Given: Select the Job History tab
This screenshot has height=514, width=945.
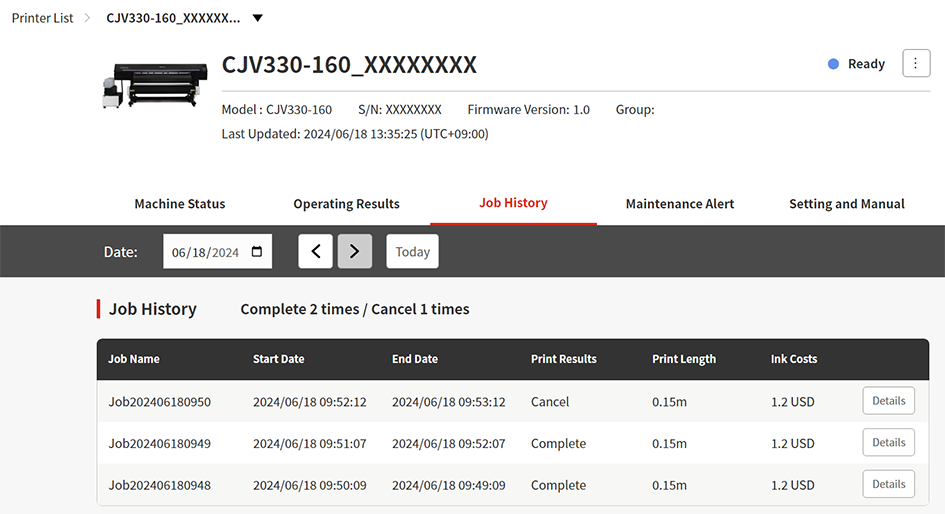Looking at the screenshot, I should (x=513, y=203).
